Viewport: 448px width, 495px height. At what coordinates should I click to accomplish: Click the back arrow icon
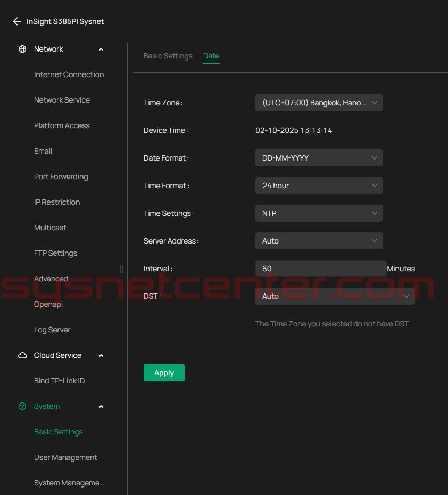click(17, 22)
